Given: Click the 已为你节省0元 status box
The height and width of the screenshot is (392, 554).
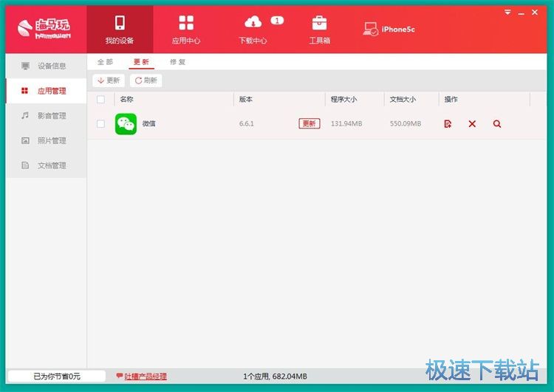Looking at the screenshot, I should (x=57, y=376).
